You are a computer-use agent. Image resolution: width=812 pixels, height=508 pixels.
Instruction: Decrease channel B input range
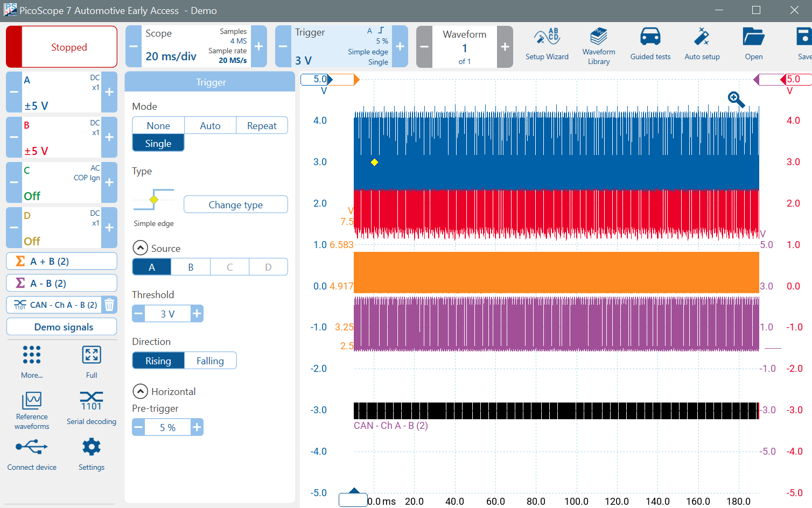click(x=14, y=137)
